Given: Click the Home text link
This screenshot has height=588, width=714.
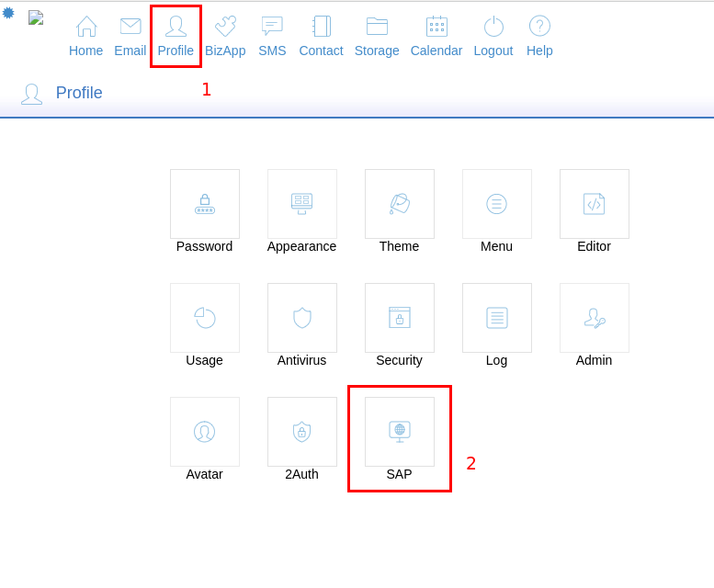Looking at the screenshot, I should [86, 51].
